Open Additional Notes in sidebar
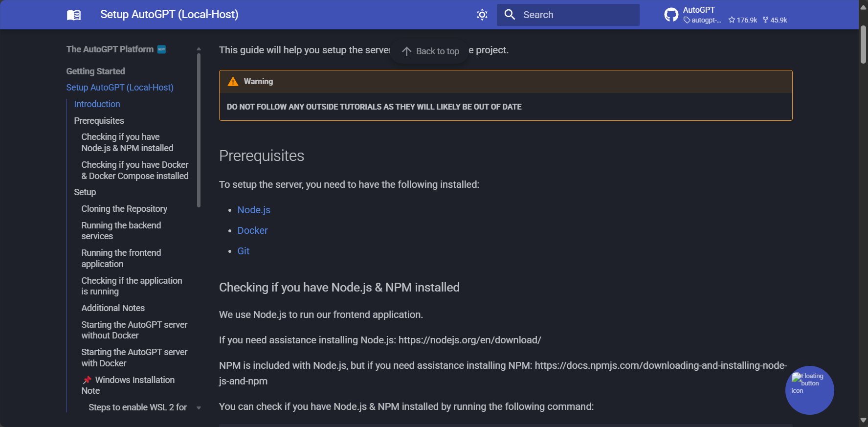868x427 pixels. [113, 308]
